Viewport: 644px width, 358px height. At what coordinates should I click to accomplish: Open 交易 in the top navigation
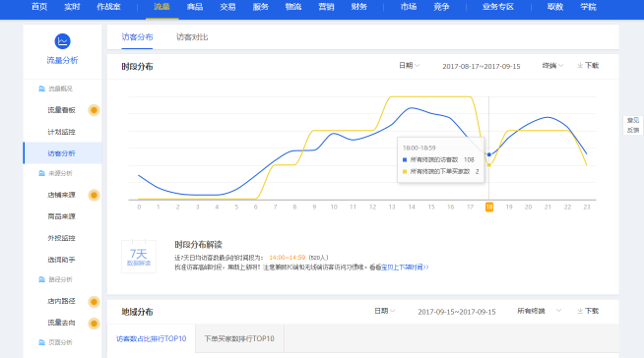227,7
